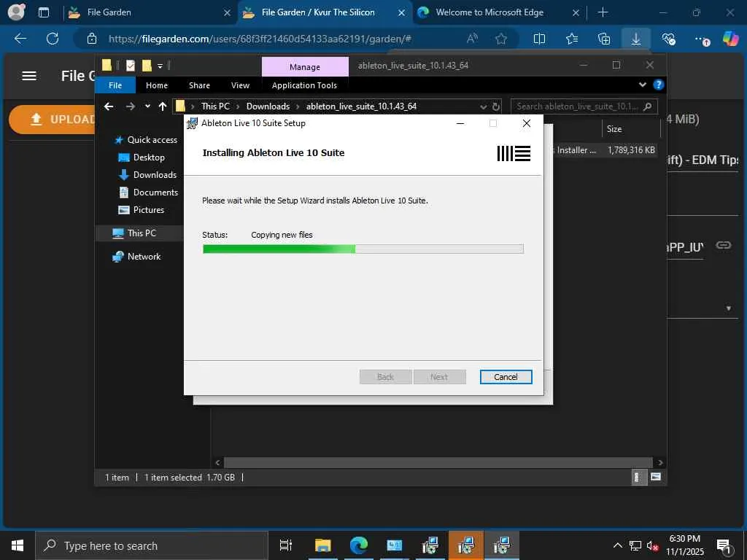747x560 pixels.
Task: Open the File tab in File Explorer
Action: click(x=115, y=85)
